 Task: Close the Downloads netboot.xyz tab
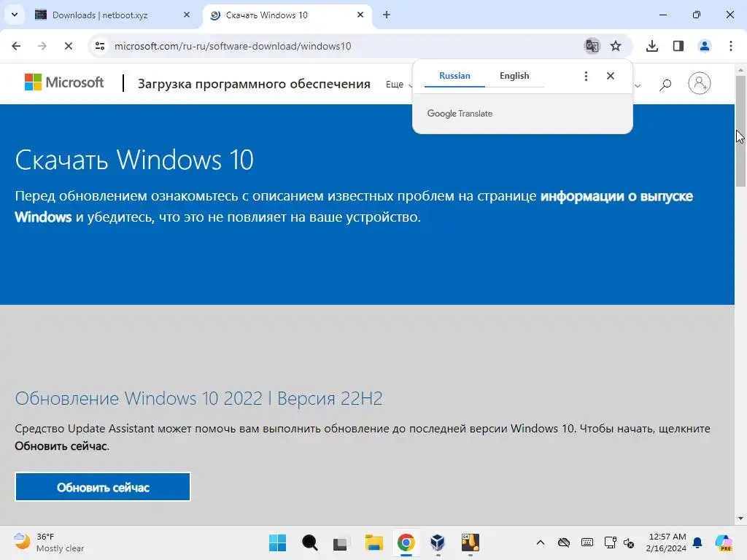[x=186, y=15]
